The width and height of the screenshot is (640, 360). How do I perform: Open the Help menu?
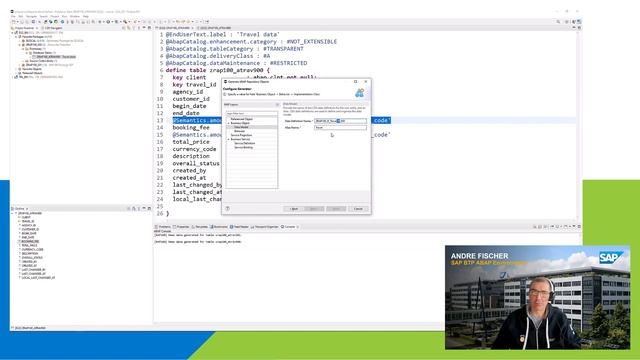86,16
